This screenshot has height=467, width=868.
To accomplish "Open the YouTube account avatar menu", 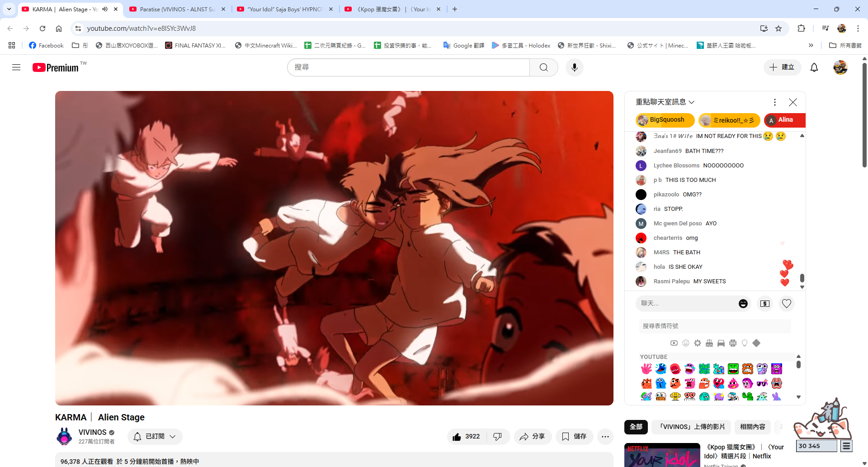I will coord(840,67).
